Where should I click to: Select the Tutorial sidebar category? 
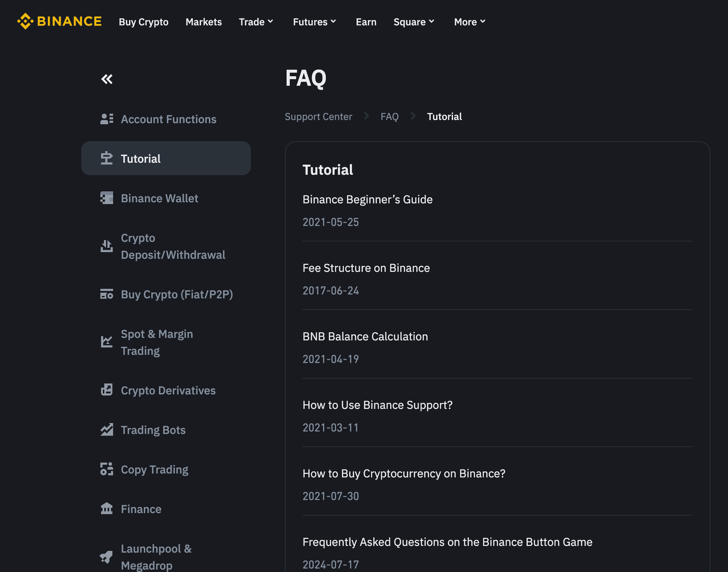click(166, 159)
